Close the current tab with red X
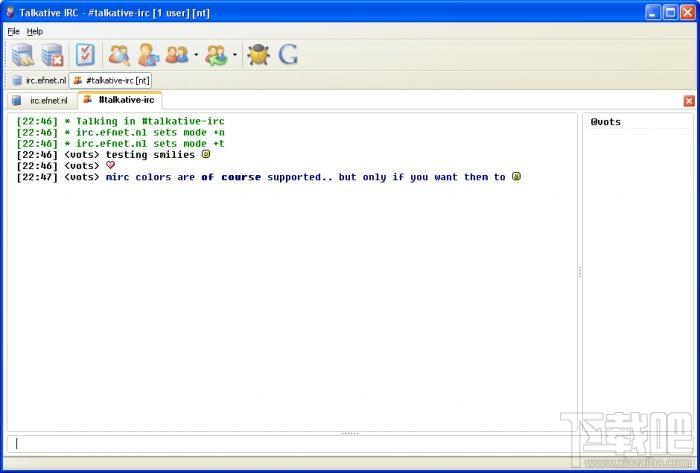This screenshot has height=473, width=700. (689, 101)
